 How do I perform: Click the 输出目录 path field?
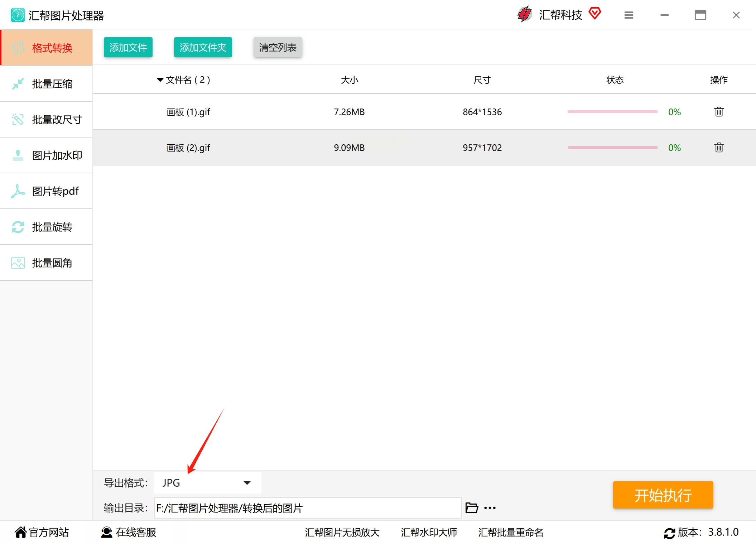tap(307, 508)
